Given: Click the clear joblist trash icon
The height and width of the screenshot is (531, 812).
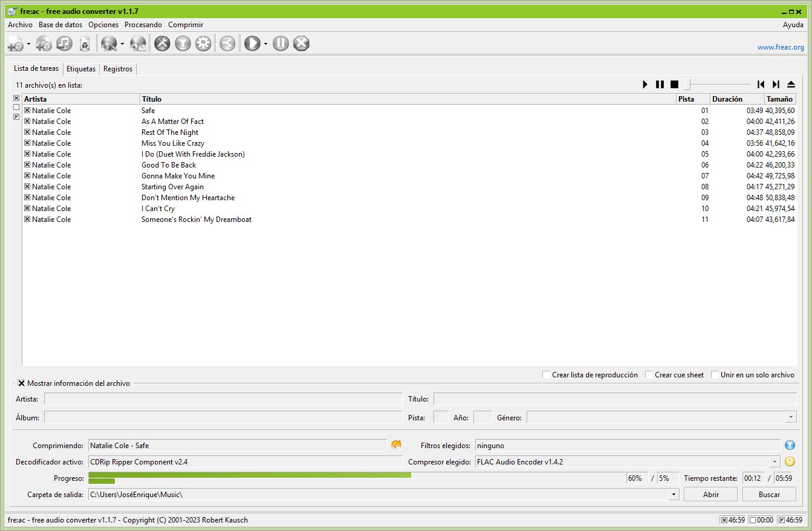Looking at the screenshot, I should tap(85, 44).
